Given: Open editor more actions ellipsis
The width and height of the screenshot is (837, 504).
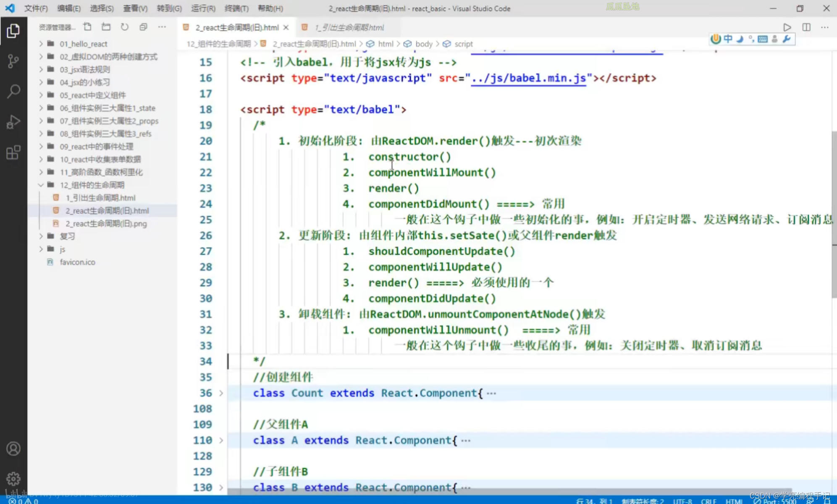Looking at the screenshot, I should pyautogui.click(x=825, y=27).
